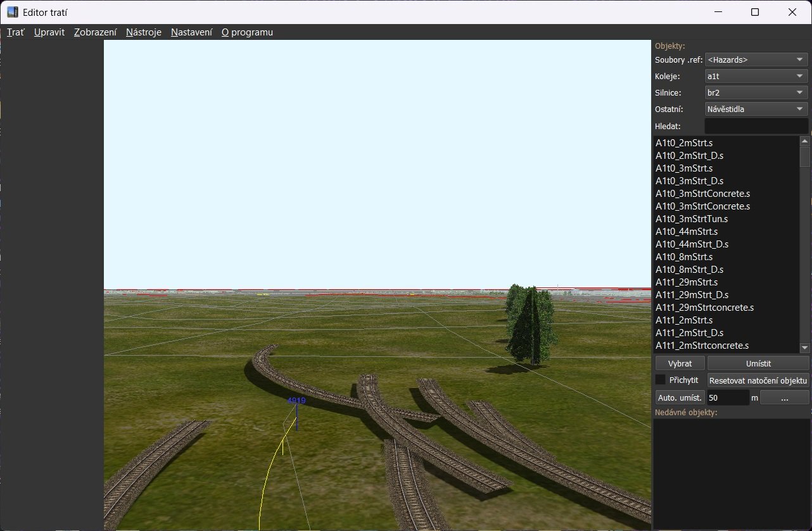This screenshot has height=531, width=812.
Task: Open the Nástroje menu
Action: 143,32
